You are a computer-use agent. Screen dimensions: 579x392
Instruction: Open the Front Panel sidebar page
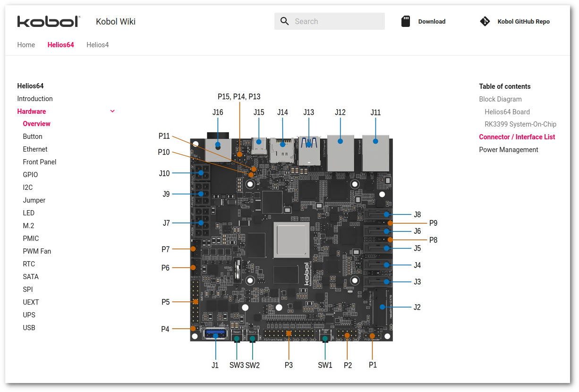point(40,162)
